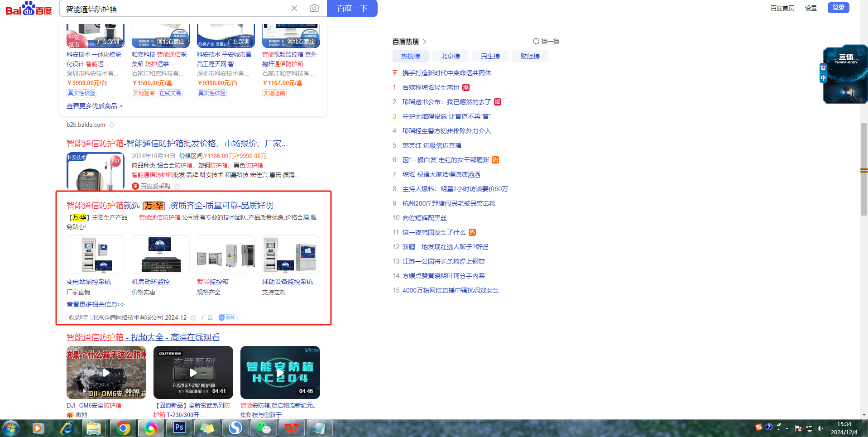Clear the search box with the X icon
Image resolution: width=868 pixels, height=437 pixels.
[x=294, y=8]
